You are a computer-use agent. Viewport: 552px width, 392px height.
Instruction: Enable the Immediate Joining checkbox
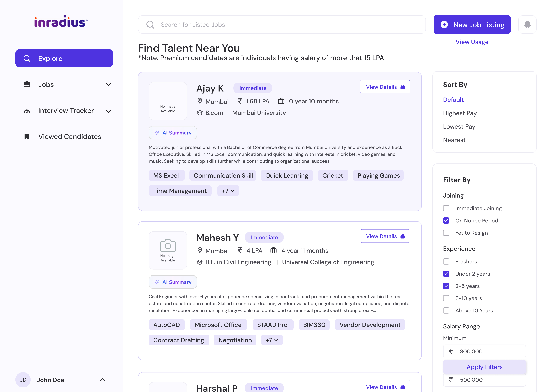click(x=446, y=208)
